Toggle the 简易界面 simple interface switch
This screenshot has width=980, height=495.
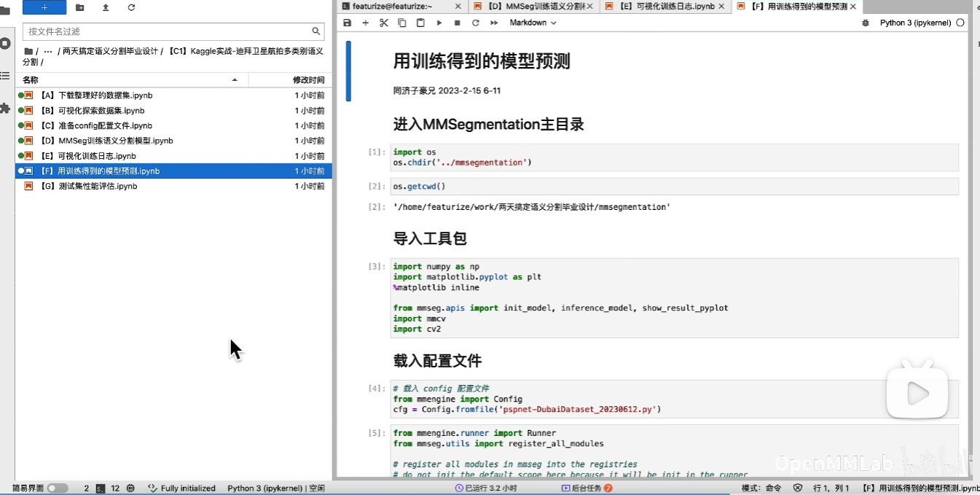click(58, 488)
